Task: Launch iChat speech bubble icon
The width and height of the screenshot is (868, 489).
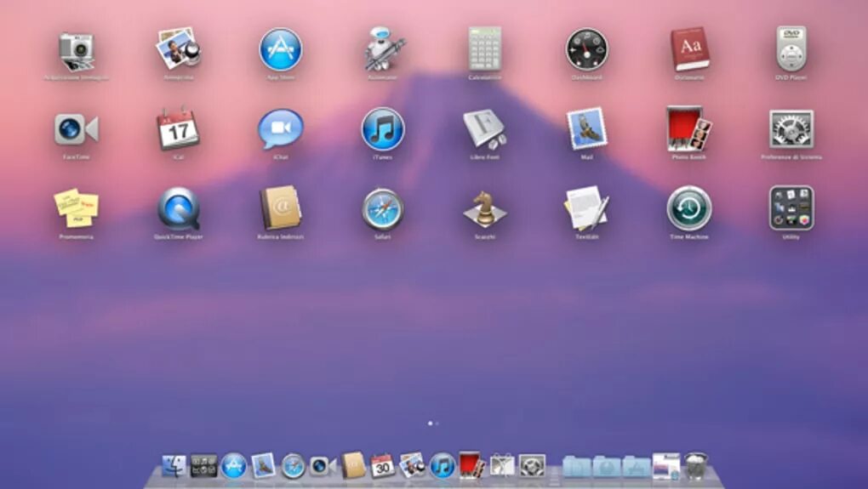Action: 281,129
